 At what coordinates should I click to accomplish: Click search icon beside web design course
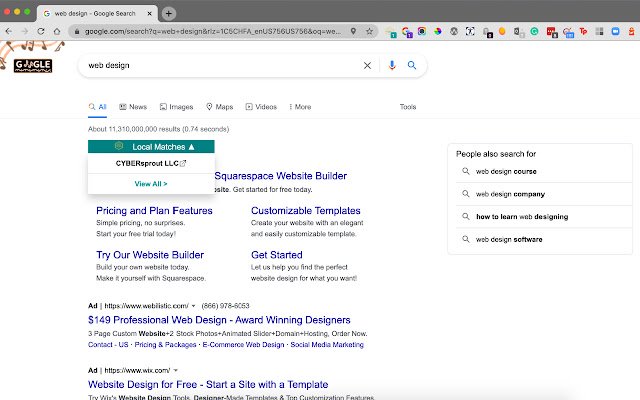point(466,171)
